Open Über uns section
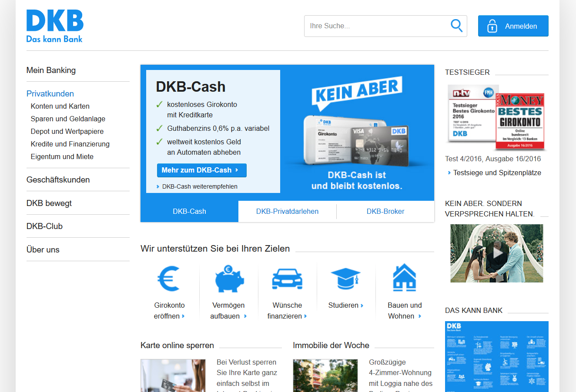The height and width of the screenshot is (392, 576). 43,249
